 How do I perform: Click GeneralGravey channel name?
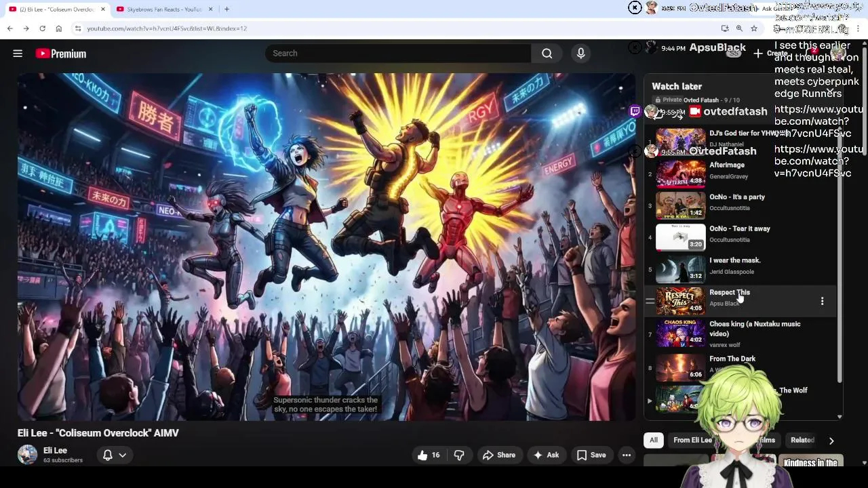coord(728,176)
